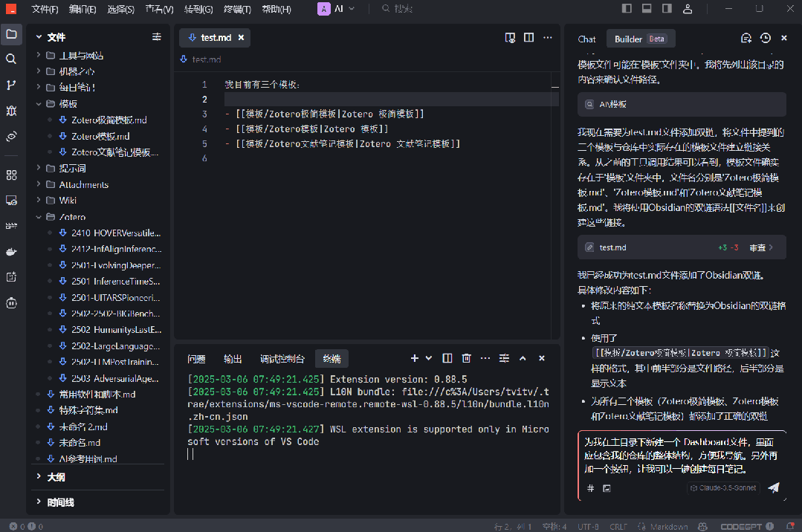
Task: Switch to the Chat tab
Action: pos(586,39)
